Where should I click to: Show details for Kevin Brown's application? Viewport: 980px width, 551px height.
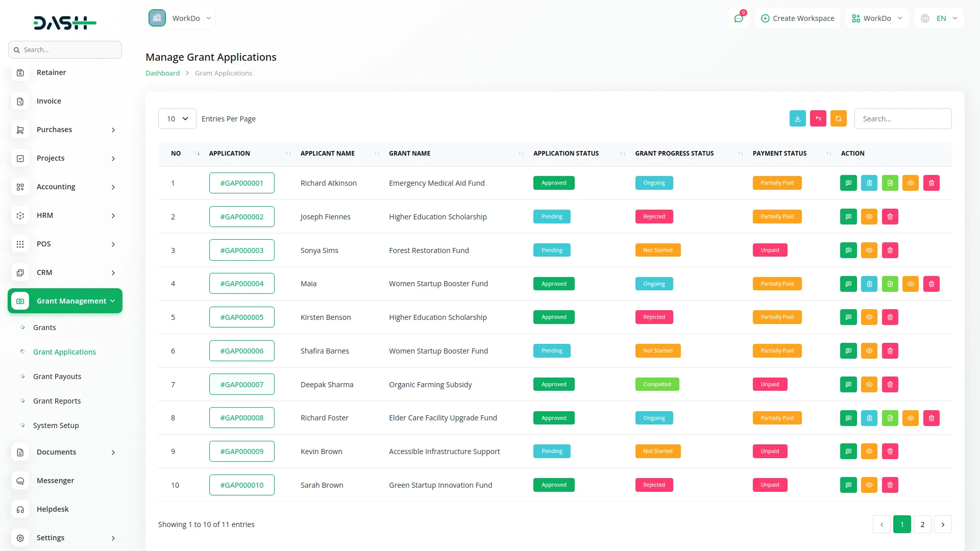tap(869, 451)
